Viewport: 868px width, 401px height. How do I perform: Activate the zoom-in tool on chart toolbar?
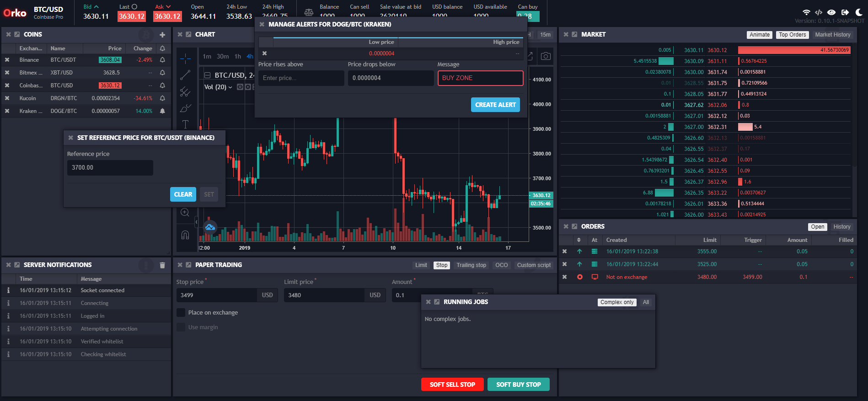(185, 212)
